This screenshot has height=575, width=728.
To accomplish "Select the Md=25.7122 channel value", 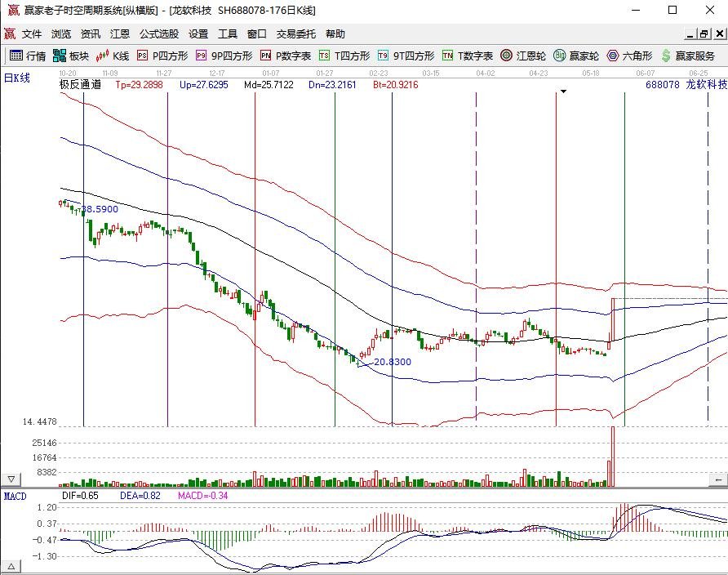I will click(269, 84).
